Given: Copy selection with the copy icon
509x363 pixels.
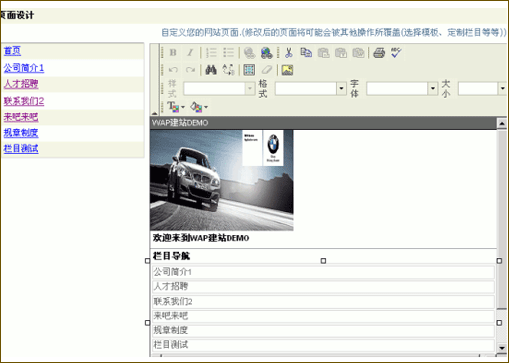Looking at the screenshot, I should click(x=306, y=53).
